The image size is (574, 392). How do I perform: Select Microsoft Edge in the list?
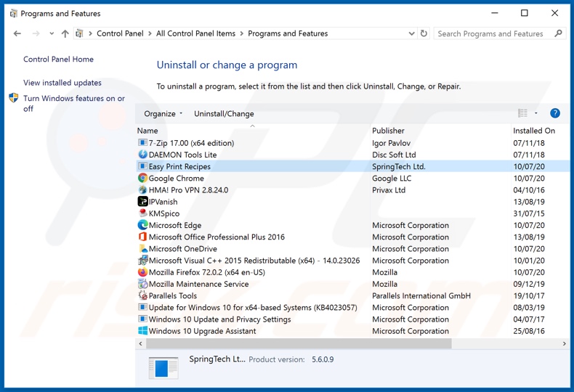[x=175, y=225]
